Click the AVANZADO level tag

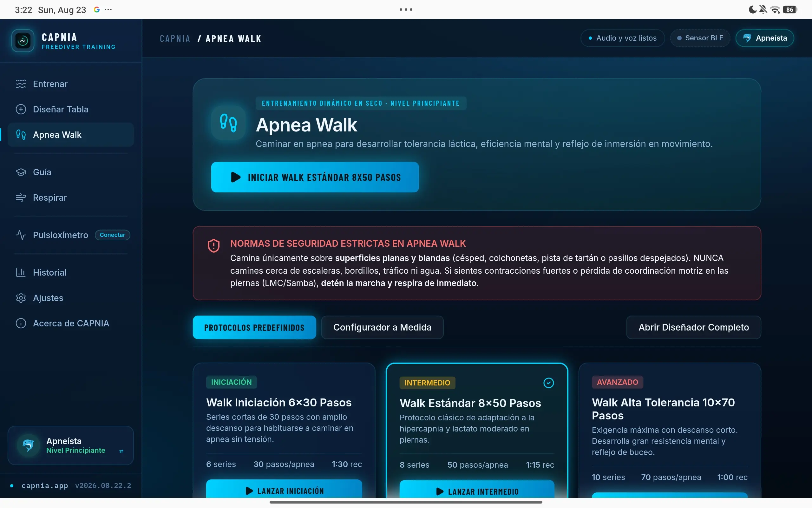point(617,382)
